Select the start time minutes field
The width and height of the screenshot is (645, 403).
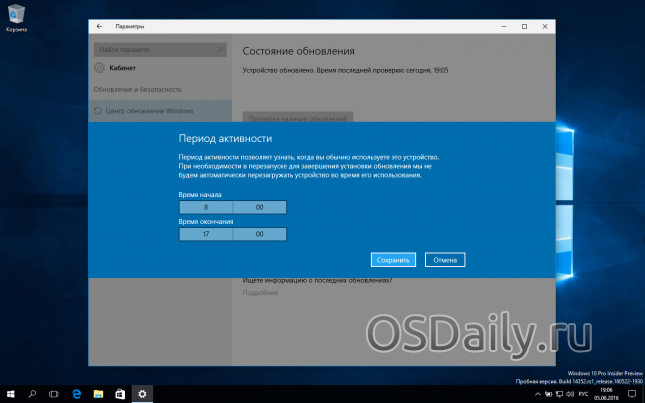click(260, 207)
